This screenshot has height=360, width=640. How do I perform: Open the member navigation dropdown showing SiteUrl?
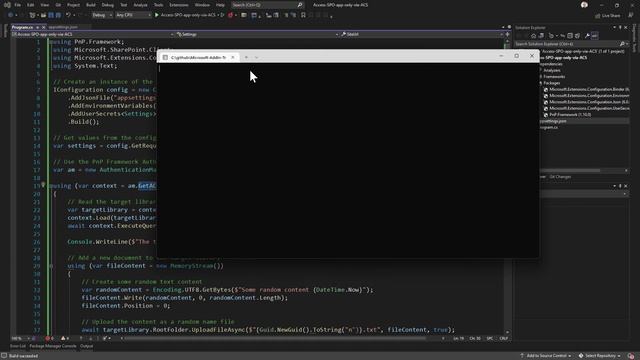pyautogui.click(x=422, y=34)
